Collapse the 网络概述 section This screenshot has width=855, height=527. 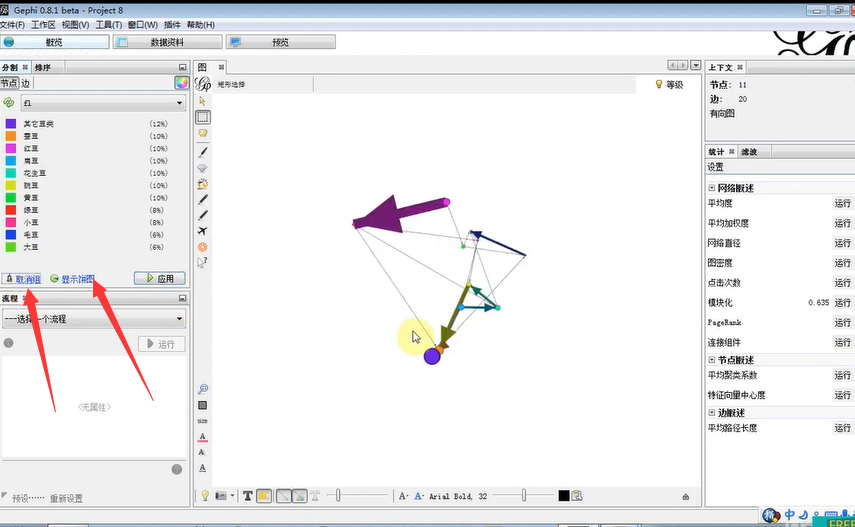click(x=712, y=188)
